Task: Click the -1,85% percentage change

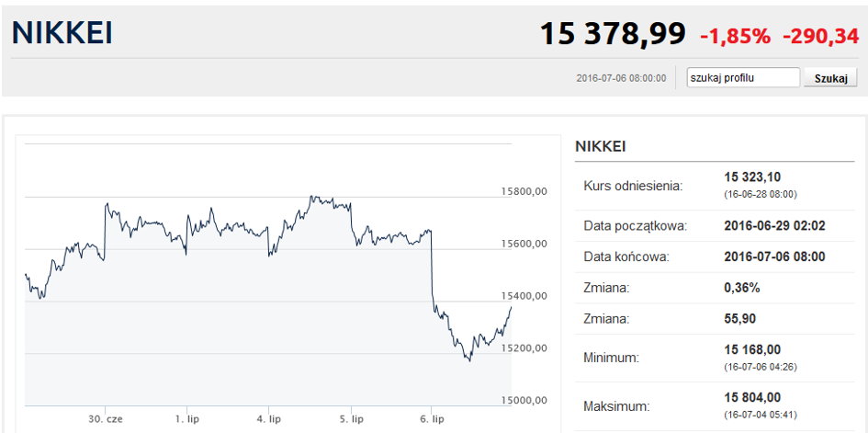Action: point(735,36)
